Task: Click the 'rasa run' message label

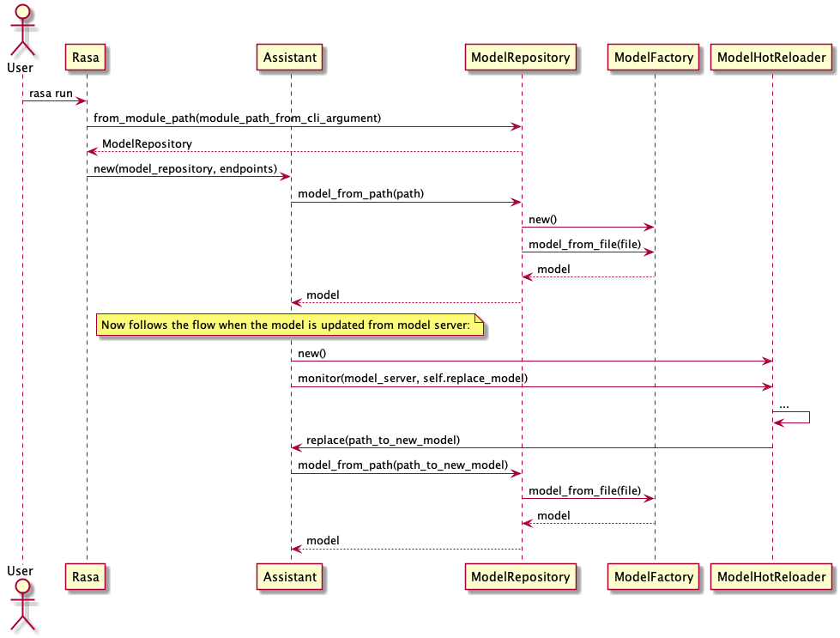Action: coord(51,94)
